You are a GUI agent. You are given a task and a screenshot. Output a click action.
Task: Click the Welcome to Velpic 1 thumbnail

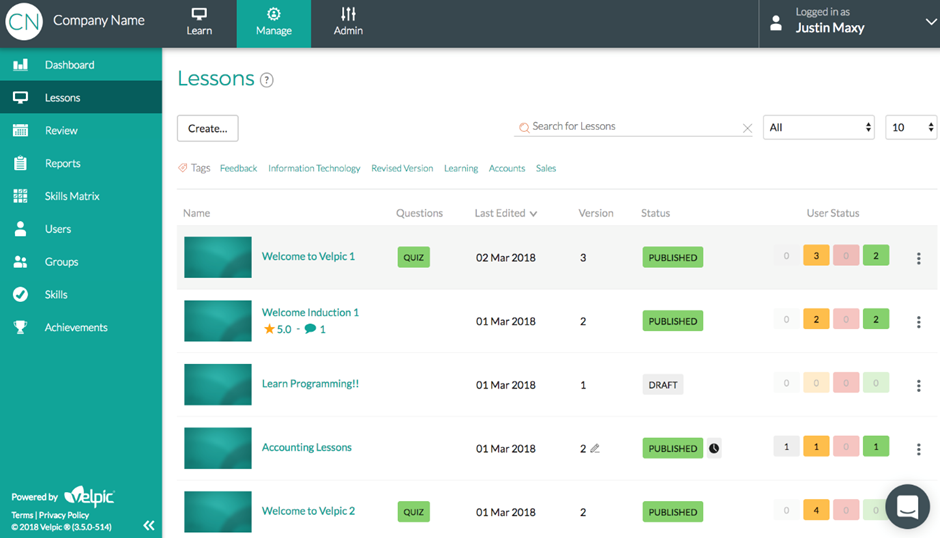coord(218,257)
